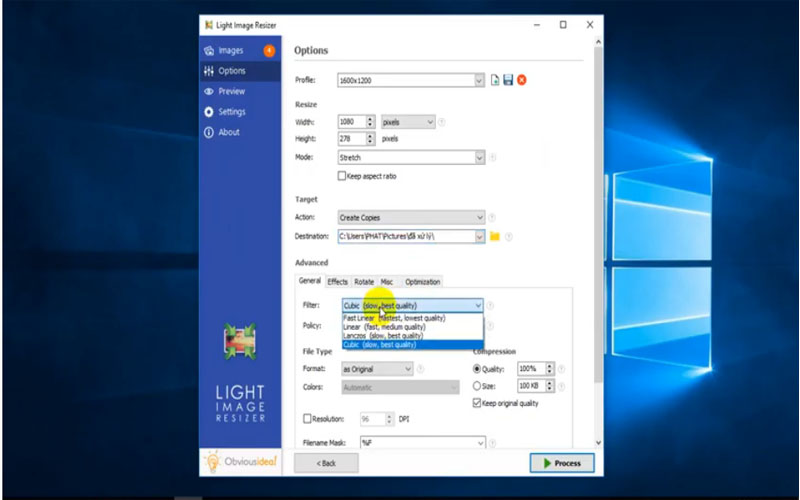Open the Action Create Copies dropdown
The width and height of the screenshot is (800, 500).
411,218
